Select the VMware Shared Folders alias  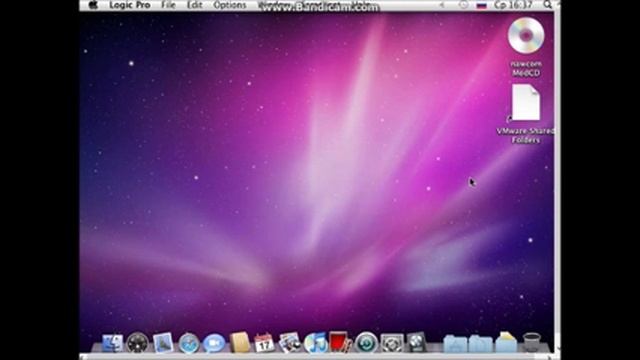coord(526,103)
